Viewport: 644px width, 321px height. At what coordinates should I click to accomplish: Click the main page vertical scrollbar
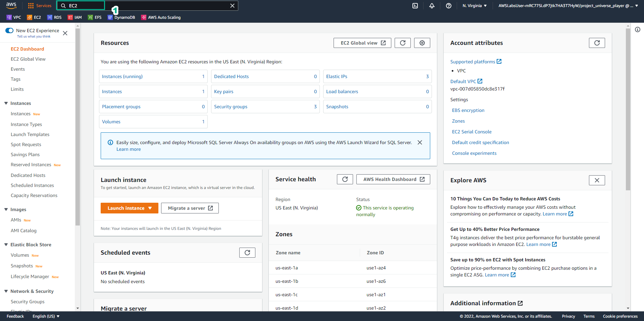628,109
